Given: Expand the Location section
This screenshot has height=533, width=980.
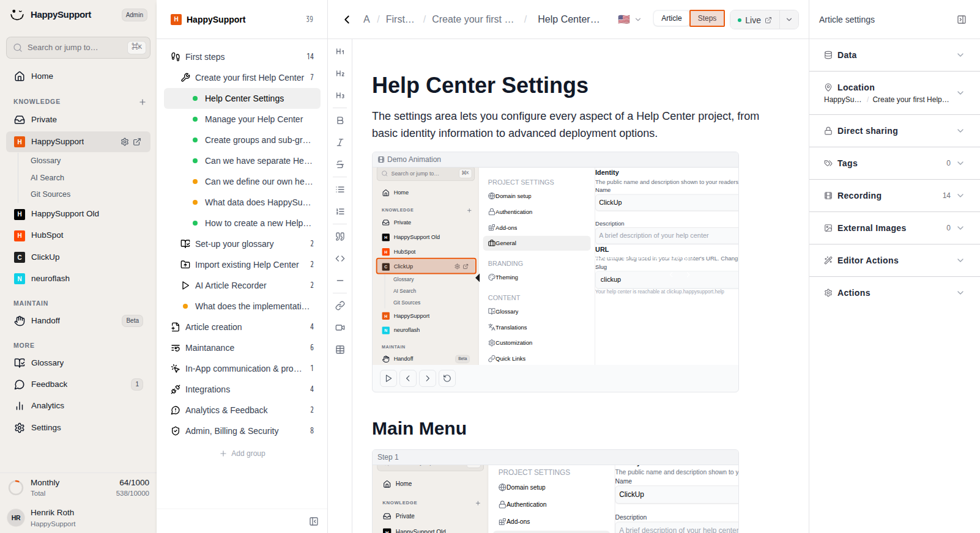Looking at the screenshot, I should tap(894, 93).
